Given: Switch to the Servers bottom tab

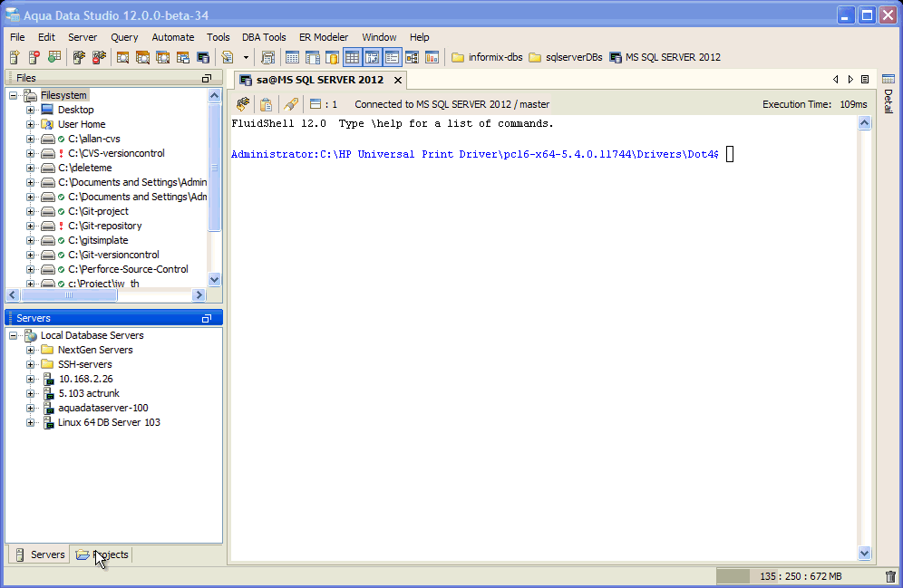Looking at the screenshot, I should pyautogui.click(x=39, y=554).
